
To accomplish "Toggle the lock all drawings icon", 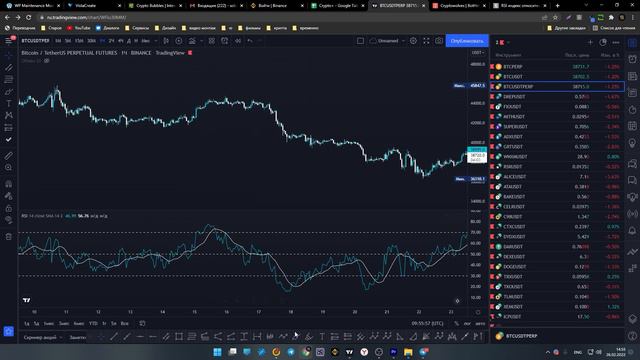I will 9,208.
